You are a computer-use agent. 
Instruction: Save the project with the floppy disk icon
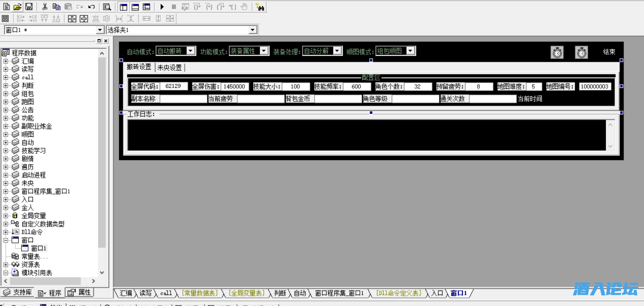[x=29, y=7]
